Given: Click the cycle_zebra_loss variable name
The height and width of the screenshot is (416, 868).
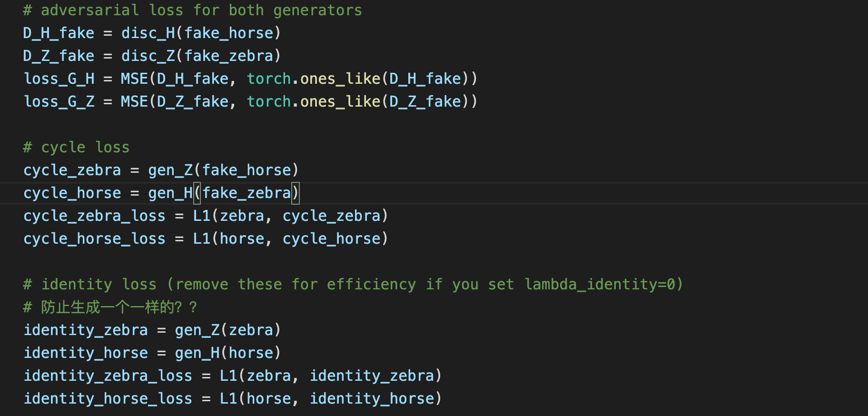Looking at the screenshot, I should tap(95, 216).
